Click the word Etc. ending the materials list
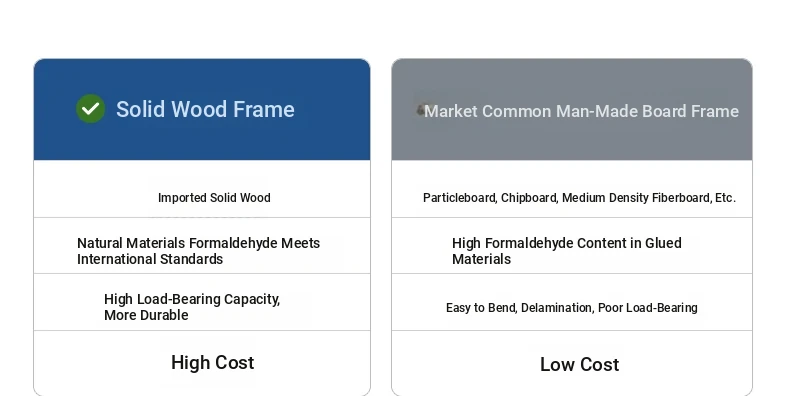 click(x=726, y=198)
